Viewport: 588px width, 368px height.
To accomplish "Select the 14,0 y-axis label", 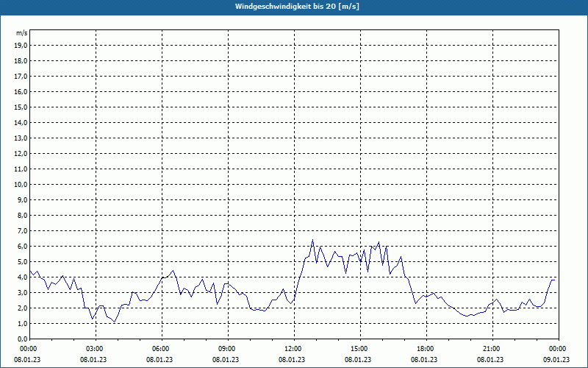I will [22, 122].
